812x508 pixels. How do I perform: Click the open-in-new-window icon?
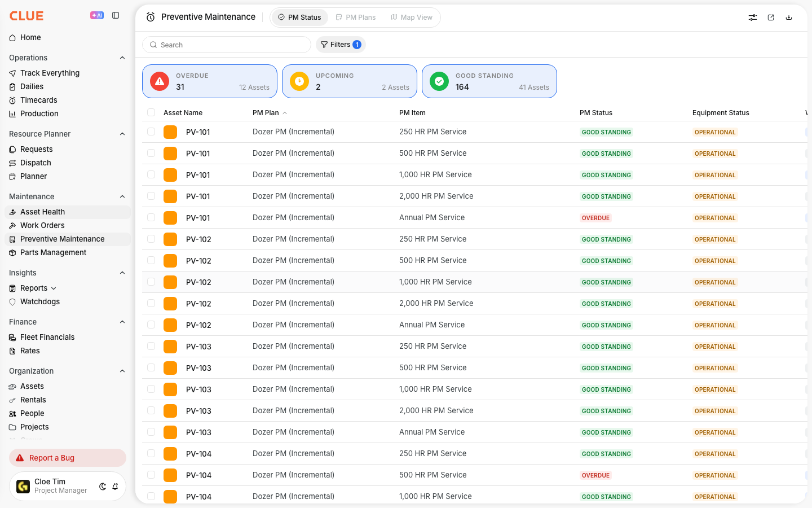pos(771,17)
